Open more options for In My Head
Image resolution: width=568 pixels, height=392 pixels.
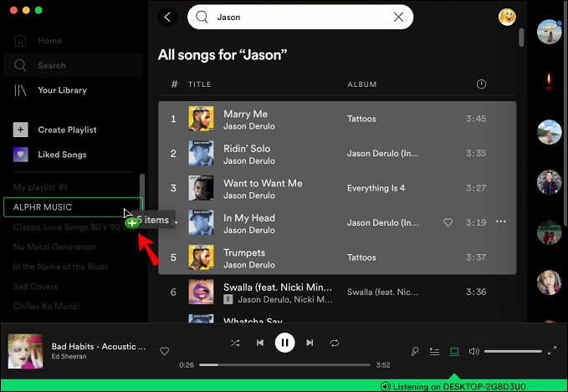pos(501,221)
